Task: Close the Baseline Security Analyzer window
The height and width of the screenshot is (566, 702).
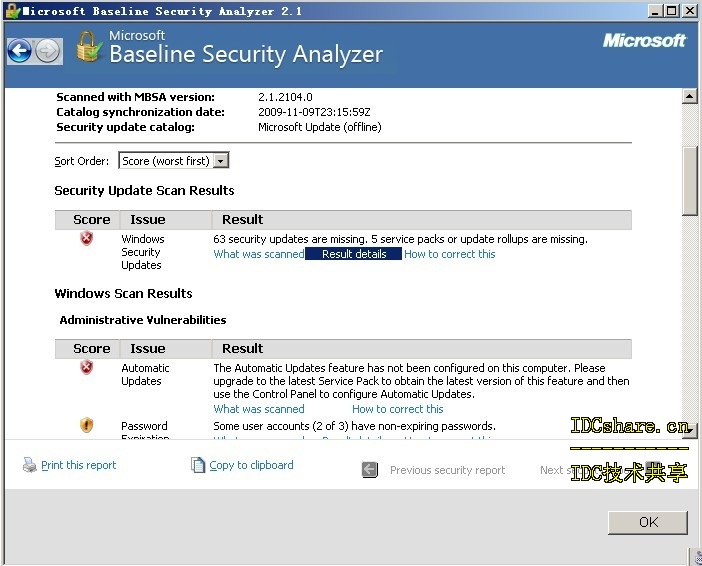Action: 689,11
